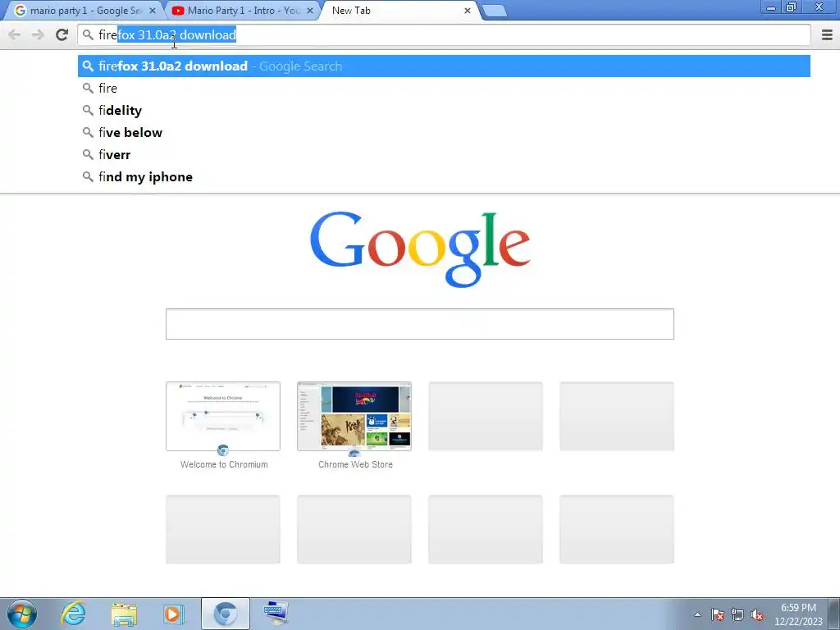This screenshot has height=630, width=840.
Task: Click the Google logo
Action: tap(420, 249)
